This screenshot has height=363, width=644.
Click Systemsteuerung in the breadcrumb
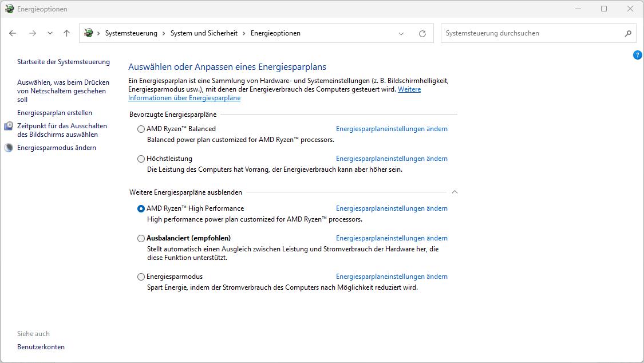(x=131, y=33)
